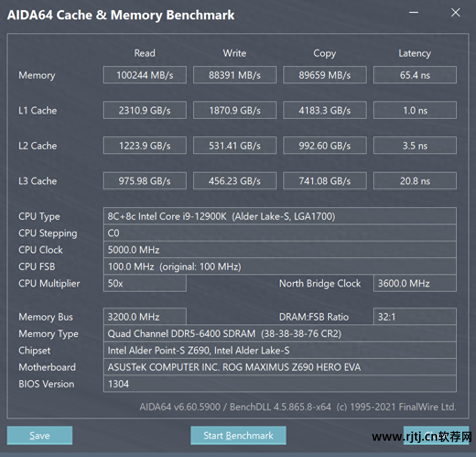This screenshot has height=457, width=476.
Task: Click the Copy column header
Action: coord(325,53)
